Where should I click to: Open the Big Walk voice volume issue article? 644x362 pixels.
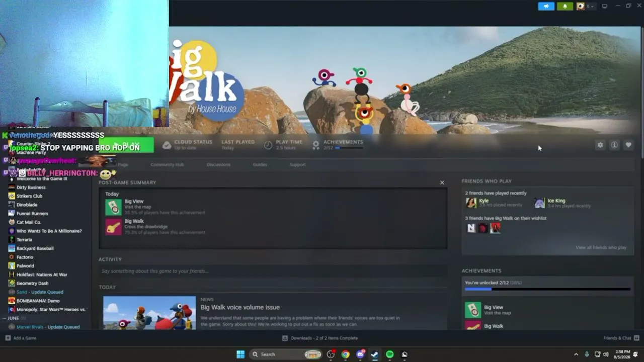coord(240,307)
